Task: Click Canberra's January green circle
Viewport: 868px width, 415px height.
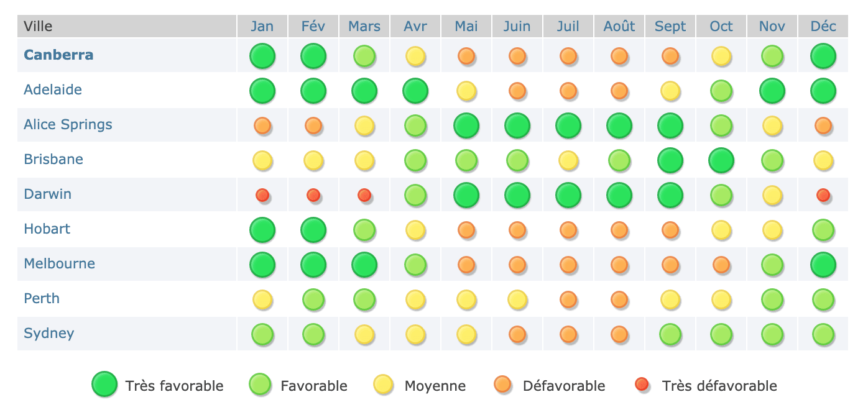Action: [262, 56]
